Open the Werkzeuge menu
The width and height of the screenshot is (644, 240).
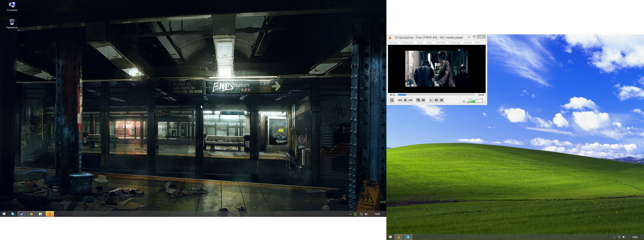454,43
